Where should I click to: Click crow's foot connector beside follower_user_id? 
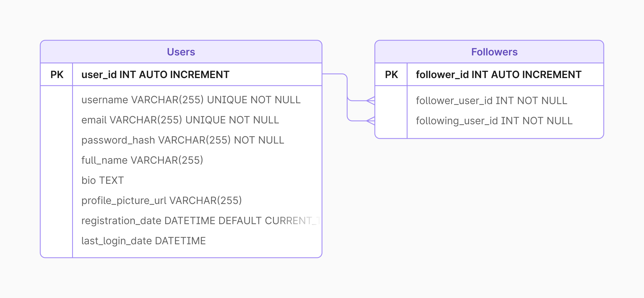pyautogui.click(x=371, y=101)
